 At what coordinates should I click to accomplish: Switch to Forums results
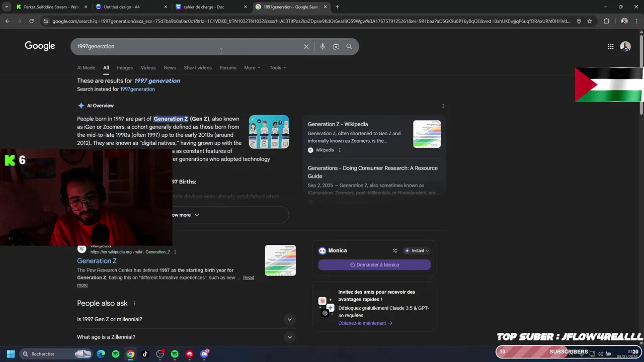228,68
